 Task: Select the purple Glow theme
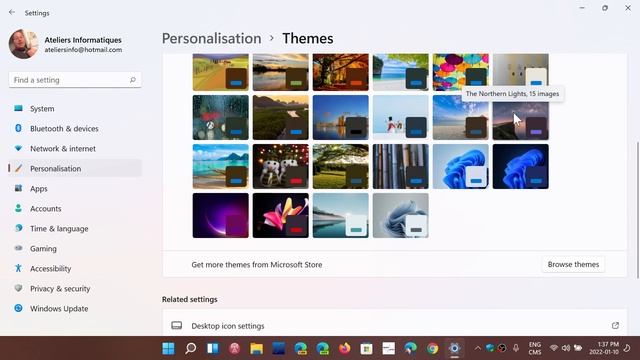(x=220, y=216)
